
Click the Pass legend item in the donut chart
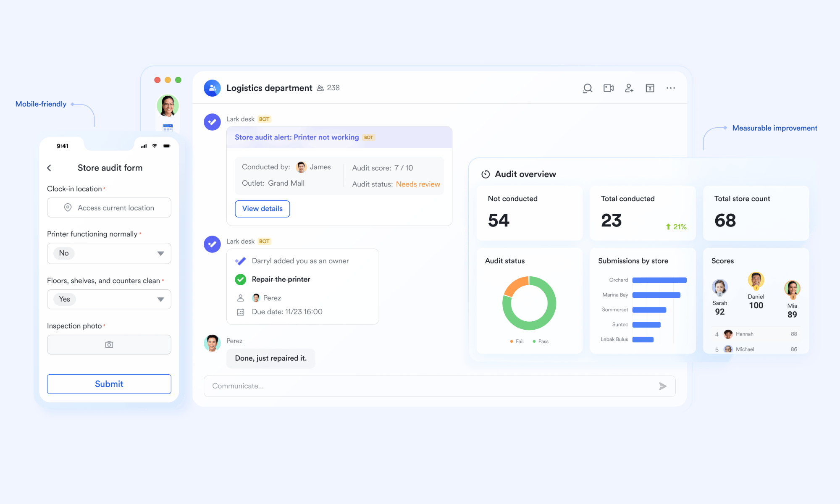pyautogui.click(x=541, y=341)
